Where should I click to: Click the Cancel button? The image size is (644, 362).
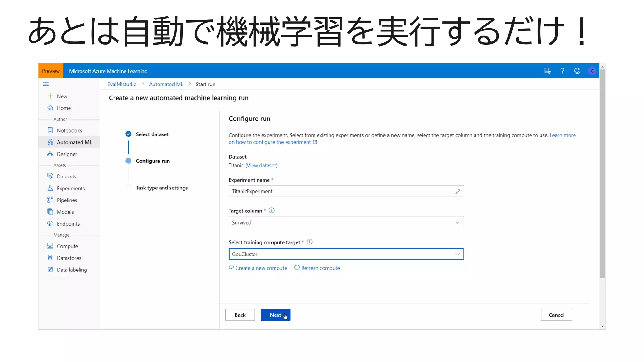[x=556, y=315]
